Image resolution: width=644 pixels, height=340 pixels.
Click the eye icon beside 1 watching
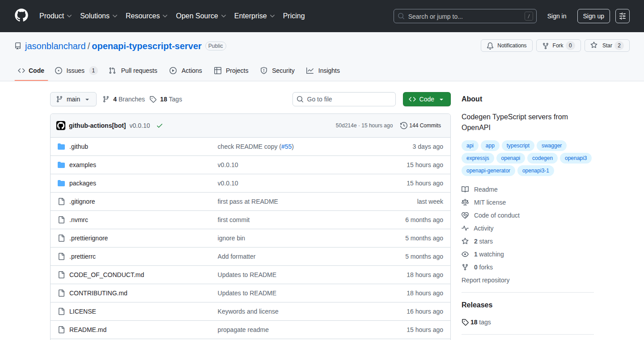(x=465, y=254)
